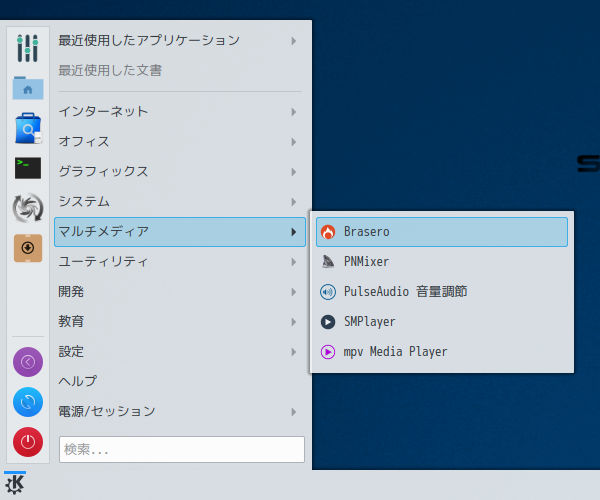
Task: Open PulseAudio 音量調節
Action: 442,292
